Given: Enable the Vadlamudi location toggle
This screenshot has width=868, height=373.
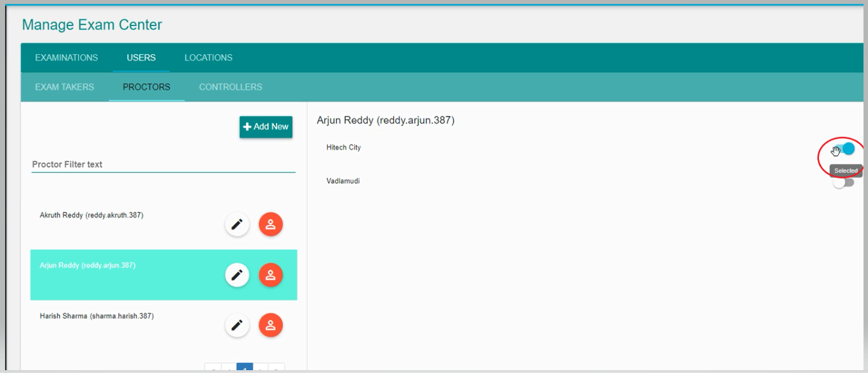Looking at the screenshot, I should (843, 183).
